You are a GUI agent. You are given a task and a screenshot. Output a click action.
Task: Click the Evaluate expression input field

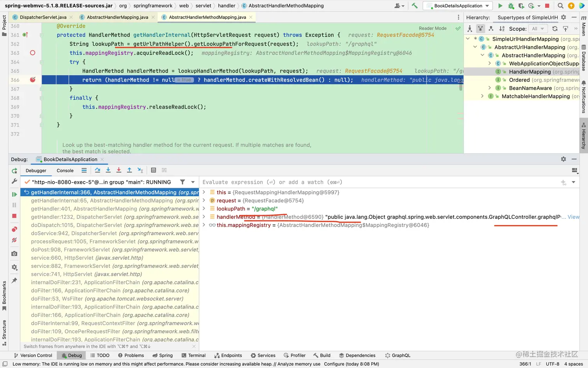coord(379,182)
